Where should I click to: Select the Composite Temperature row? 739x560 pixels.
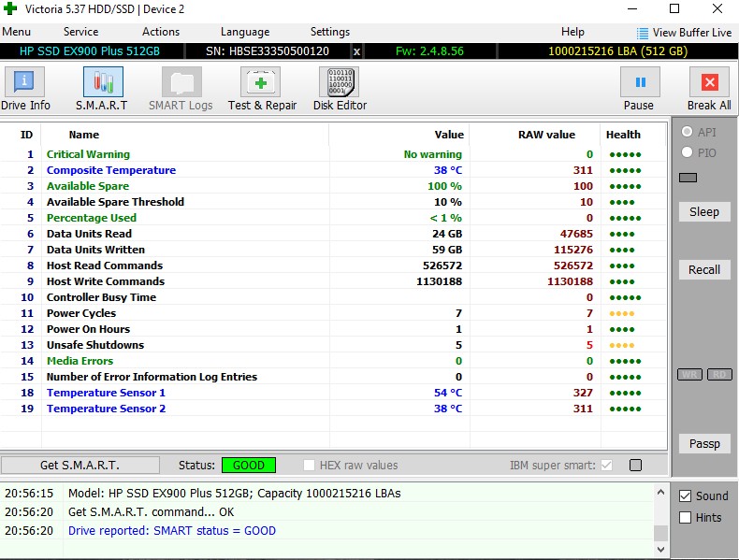tap(334, 170)
